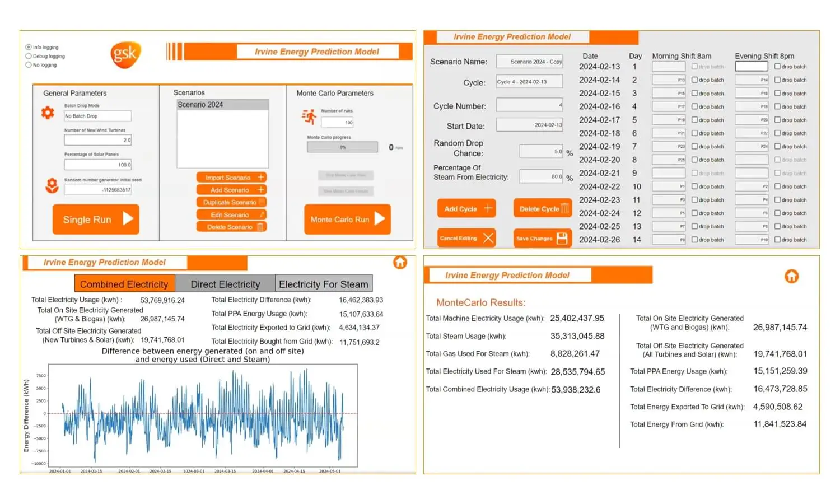Click the Monte Carlo progress bar
This screenshot has height=504, width=840.
[x=342, y=147]
